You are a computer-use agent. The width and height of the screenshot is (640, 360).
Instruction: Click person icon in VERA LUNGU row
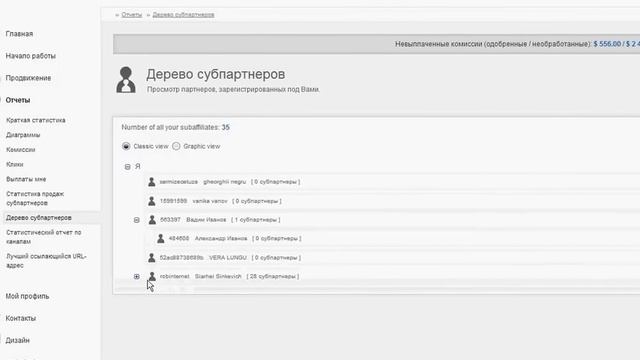151,258
